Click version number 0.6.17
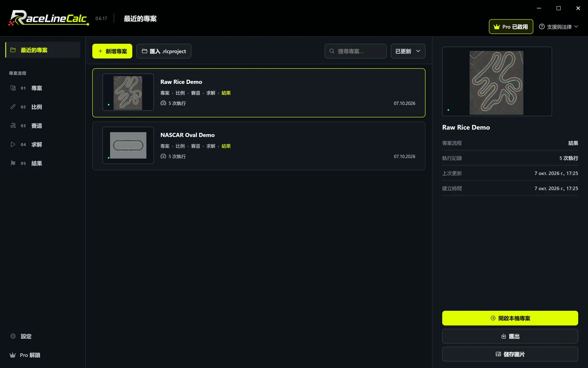588x368 pixels. point(101,18)
